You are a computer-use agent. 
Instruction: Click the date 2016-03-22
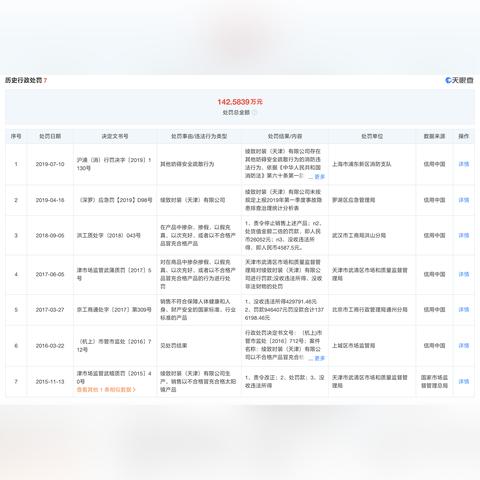click(50, 346)
